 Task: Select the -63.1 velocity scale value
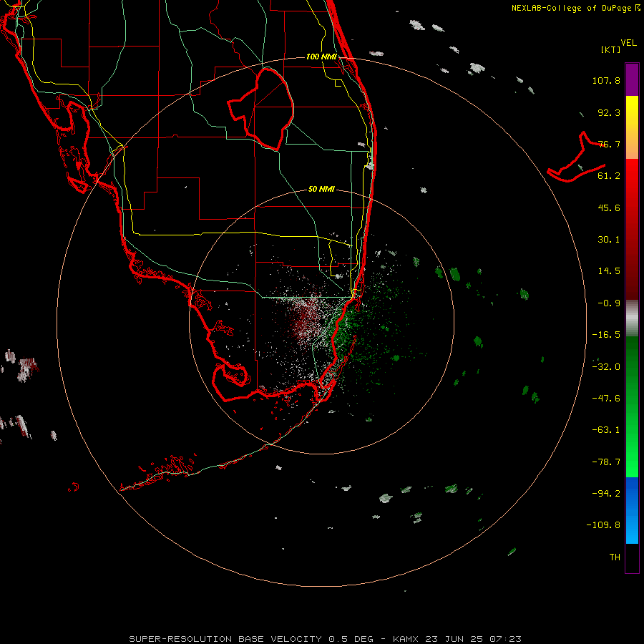[x=606, y=430]
